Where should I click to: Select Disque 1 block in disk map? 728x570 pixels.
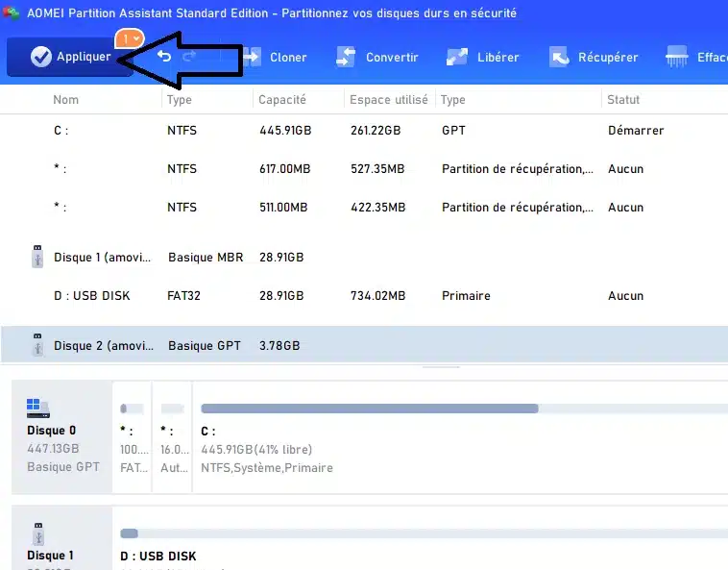pos(61,539)
